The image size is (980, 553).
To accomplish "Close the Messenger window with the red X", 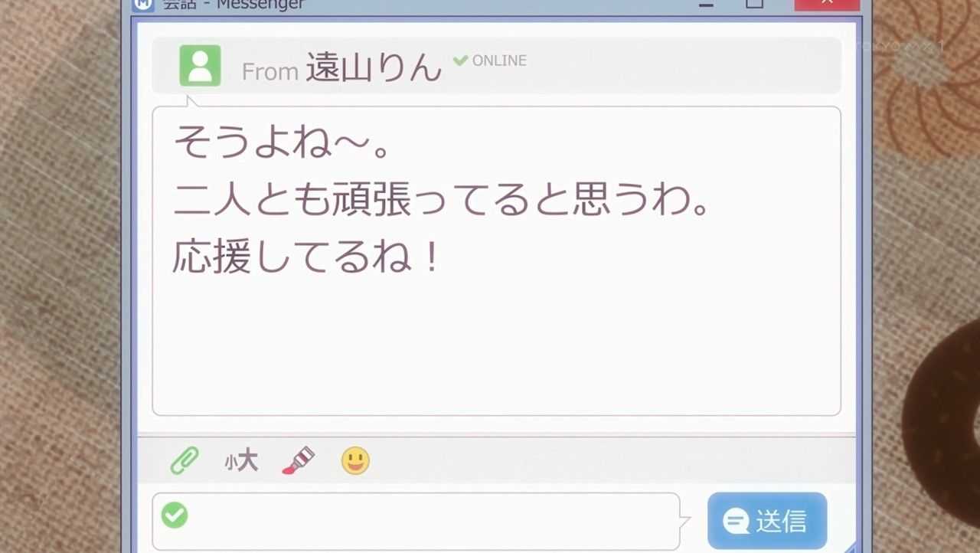I will pyautogui.click(x=827, y=4).
